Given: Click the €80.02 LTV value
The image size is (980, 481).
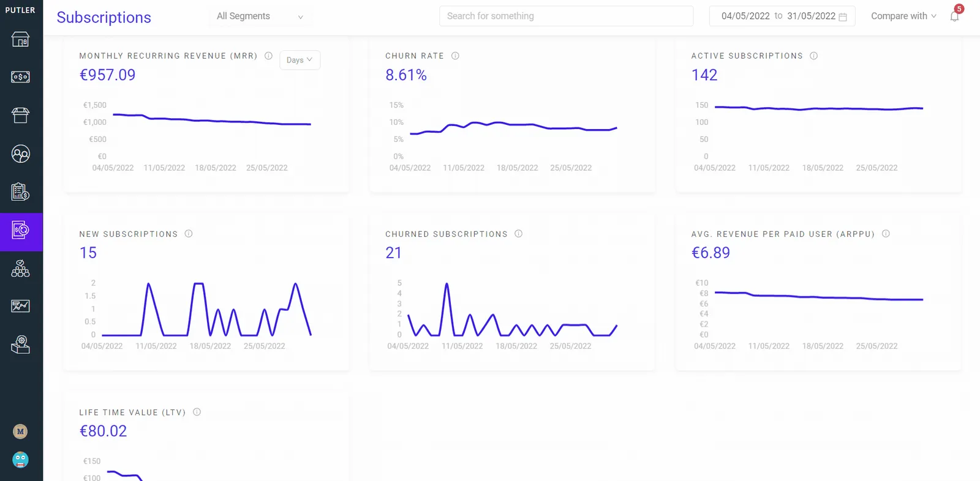Looking at the screenshot, I should point(103,431).
